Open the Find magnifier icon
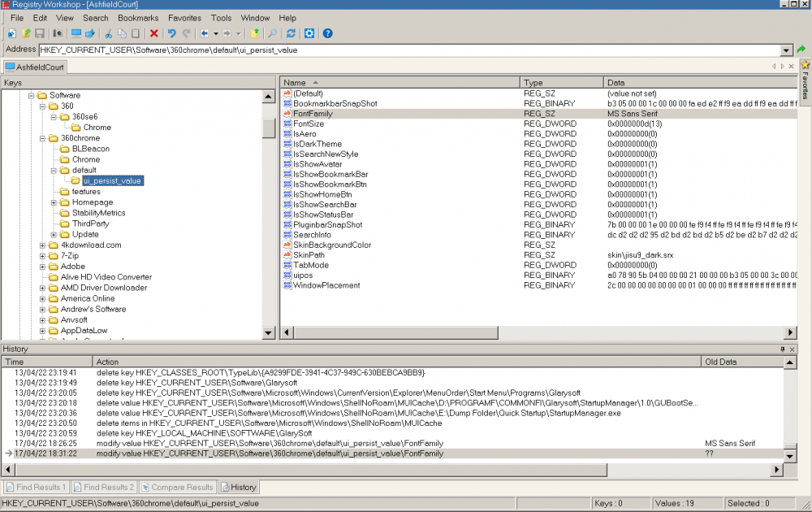Viewport: 812px width, 512px height. pyautogui.click(x=273, y=33)
